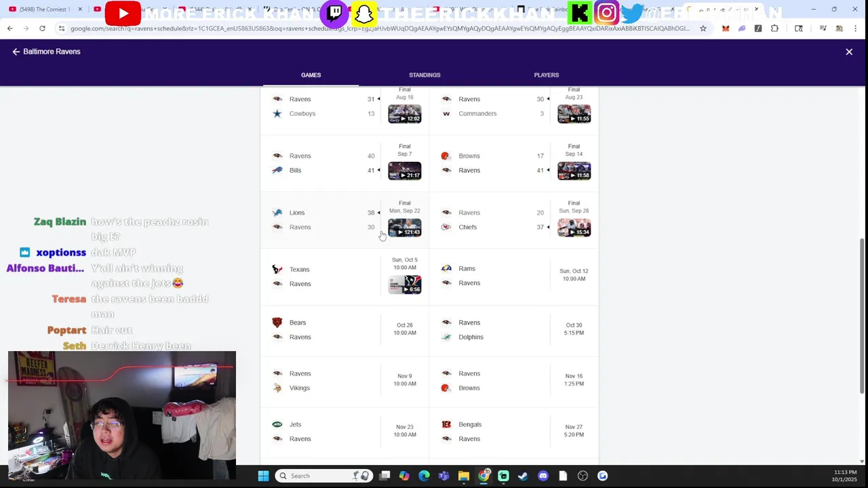The image size is (868, 488).
Task: Click the Bills score of 41
Action: 371,170
